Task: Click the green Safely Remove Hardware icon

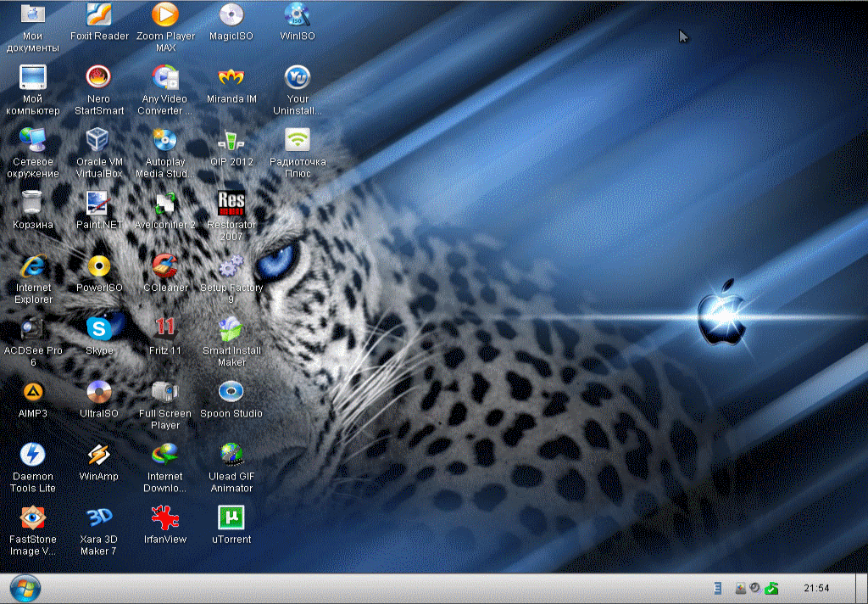Action: click(771, 589)
